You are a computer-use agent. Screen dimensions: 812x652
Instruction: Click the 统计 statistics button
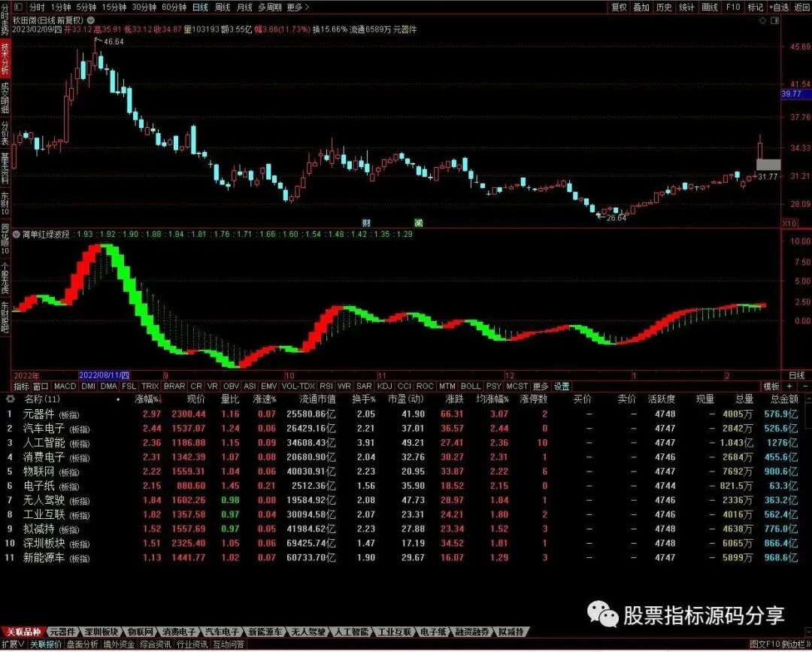tap(686, 8)
